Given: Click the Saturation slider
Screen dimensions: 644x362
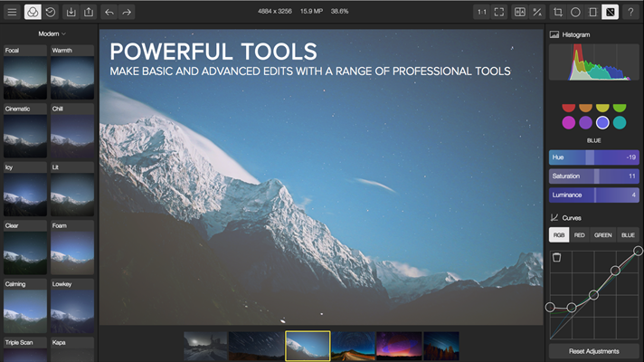Looking at the screenshot, I should point(594,176).
